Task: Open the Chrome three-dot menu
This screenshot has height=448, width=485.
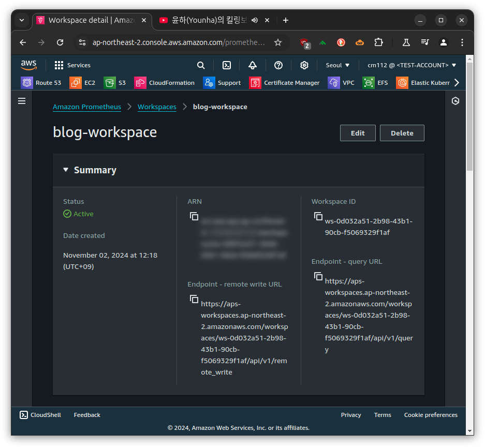Action: (462, 42)
